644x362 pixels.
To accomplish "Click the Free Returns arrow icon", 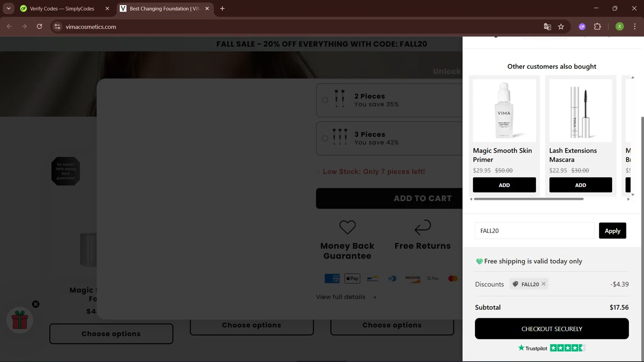I will click(x=422, y=227).
